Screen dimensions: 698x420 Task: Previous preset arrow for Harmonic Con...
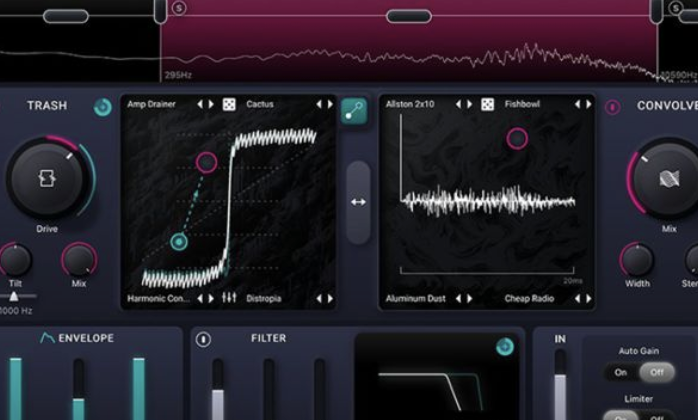point(200,298)
